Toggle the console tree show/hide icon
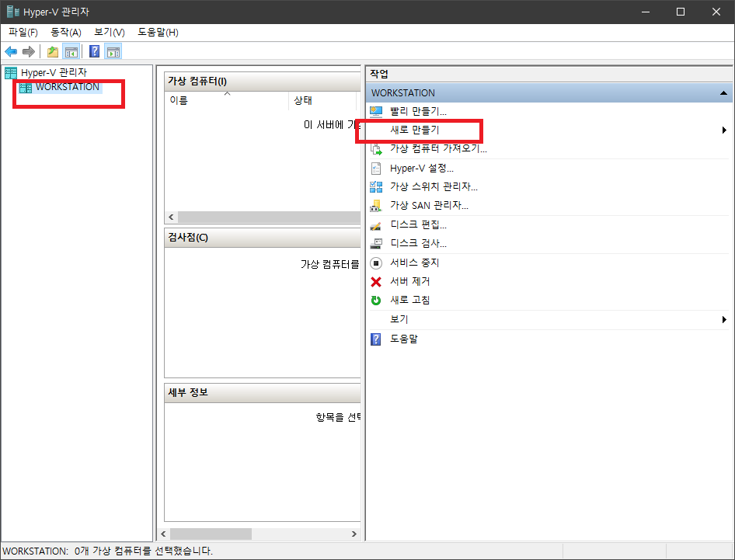 [x=71, y=51]
